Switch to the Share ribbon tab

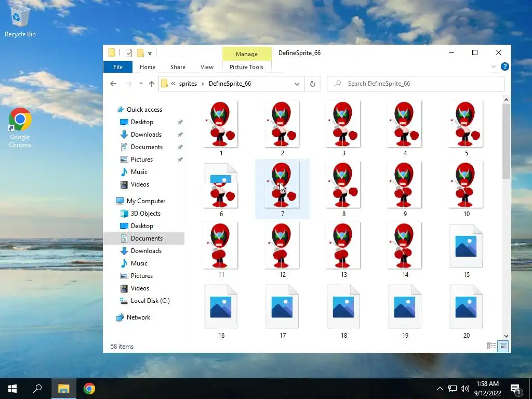[178, 67]
